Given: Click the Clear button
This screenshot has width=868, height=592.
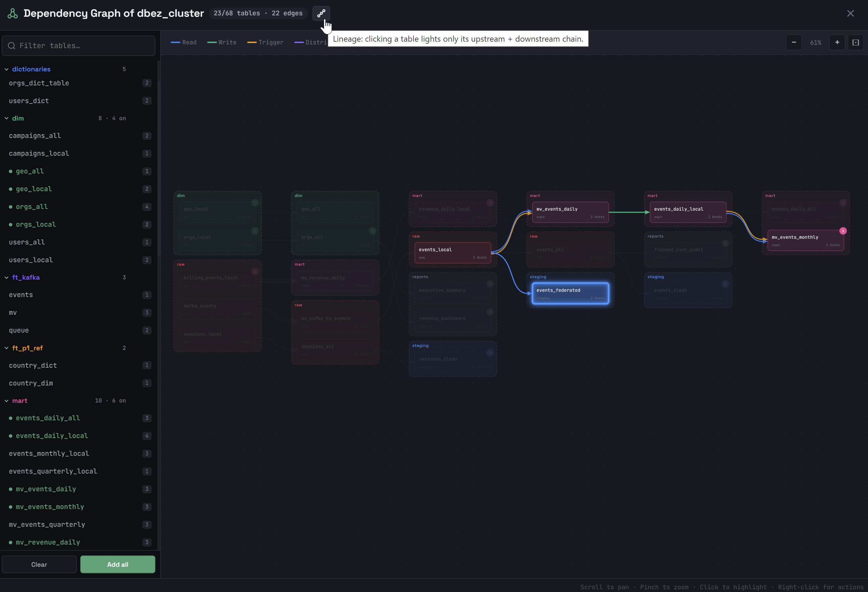Looking at the screenshot, I should tap(39, 564).
